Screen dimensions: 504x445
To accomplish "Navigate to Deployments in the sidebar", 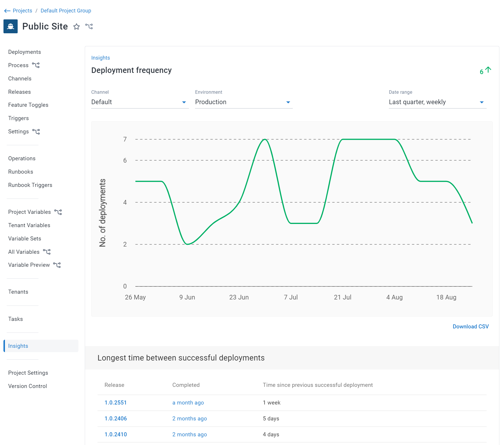I will click(25, 52).
